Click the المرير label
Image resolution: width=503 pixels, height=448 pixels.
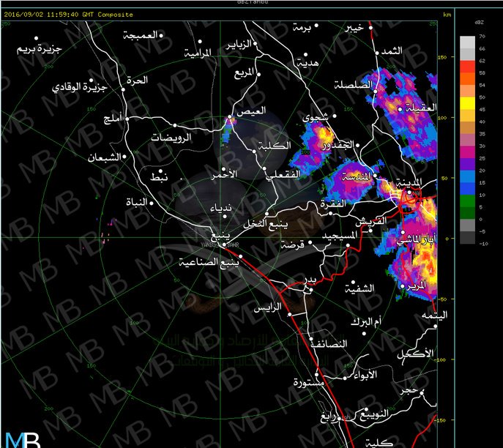(x=417, y=285)
